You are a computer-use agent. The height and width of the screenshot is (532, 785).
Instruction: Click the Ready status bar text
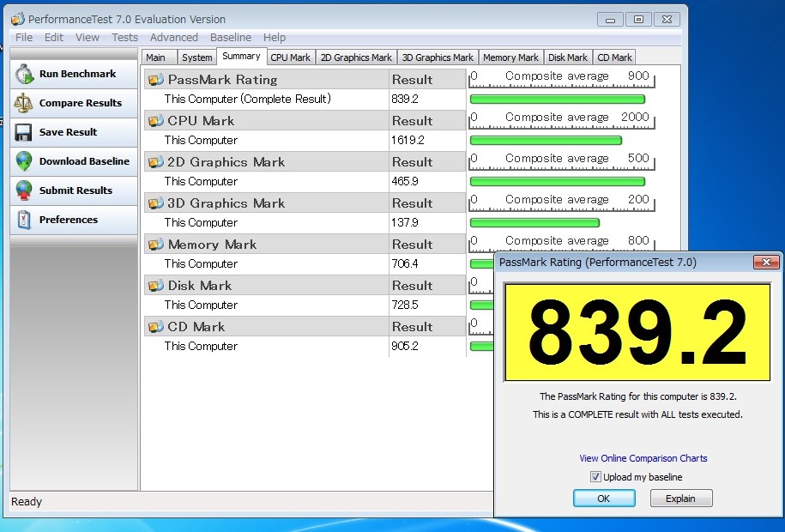[27, 501]
